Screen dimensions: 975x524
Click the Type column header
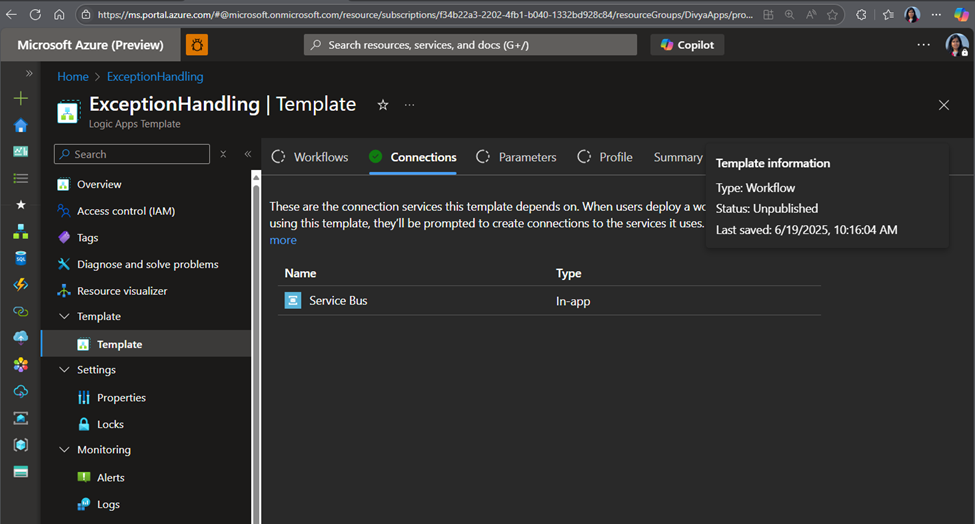[568, 273]
